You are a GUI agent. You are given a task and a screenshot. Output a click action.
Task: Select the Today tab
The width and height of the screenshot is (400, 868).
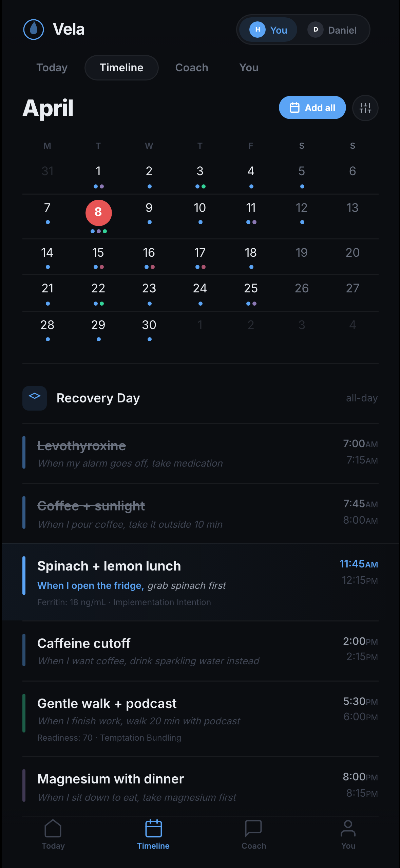point(52,68)
